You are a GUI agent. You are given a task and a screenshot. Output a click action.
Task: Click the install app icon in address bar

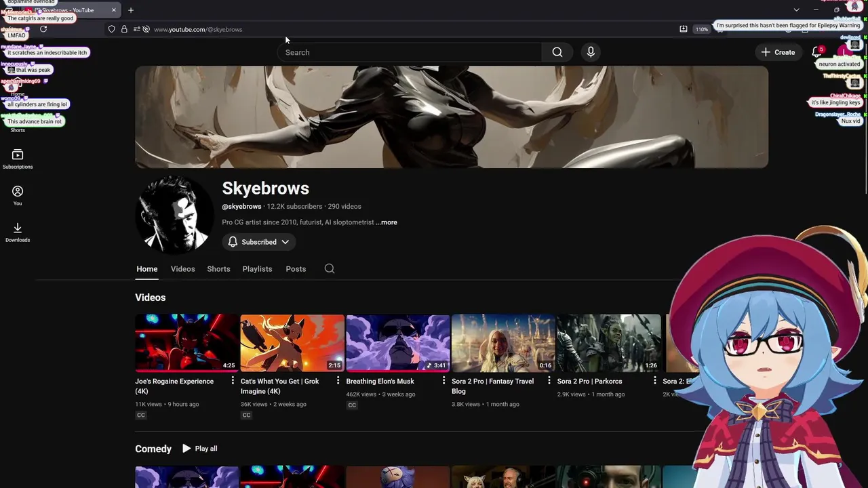pos(684,29)
